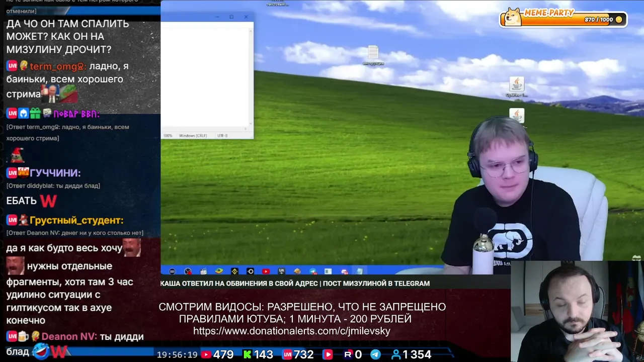Click the Telegram icon in stream status bar
Viewport: 644px width, 362px height.
[x=375, y=354]
